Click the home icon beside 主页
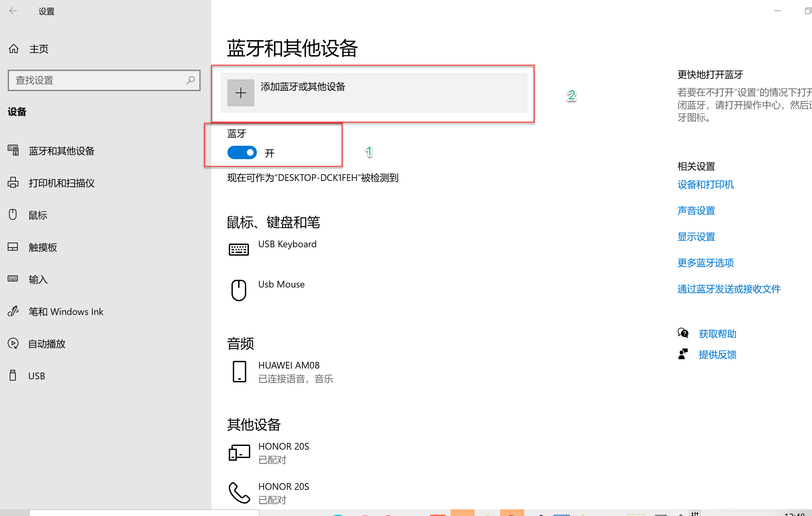This screenshot has height=516, width=812. tap(13, 49)
